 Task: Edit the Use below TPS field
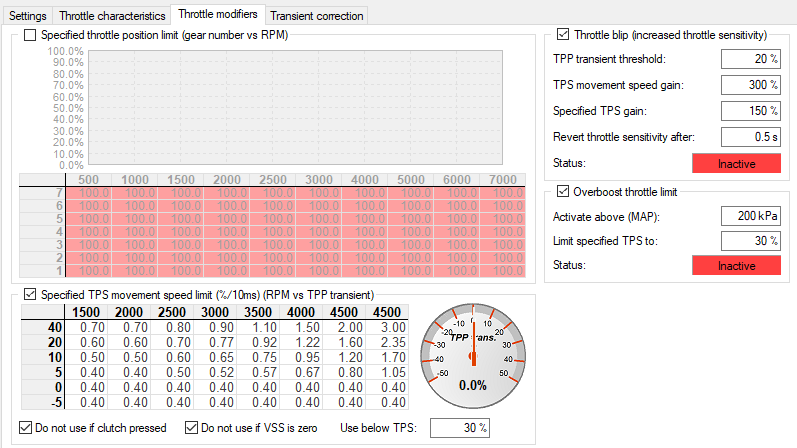(460, 428)
